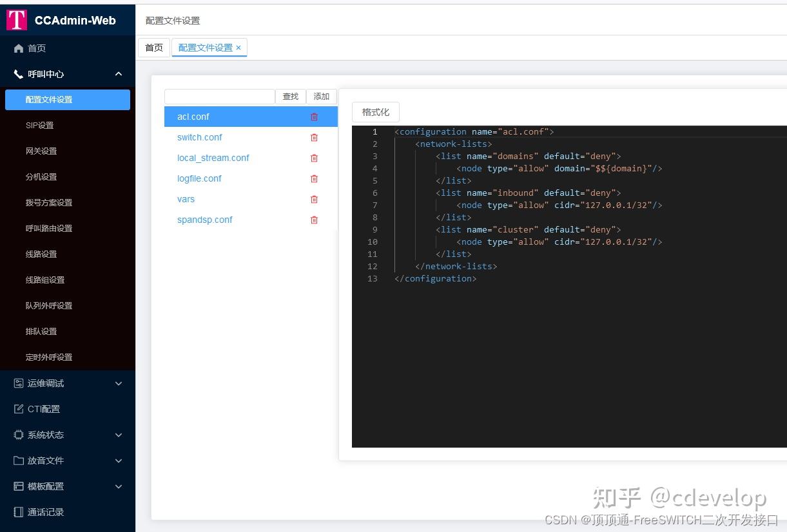The width and height of the screenshot is (787, 532).
Task: Click the CCAdmin-Web T logo icon
Action: [17, 20]
